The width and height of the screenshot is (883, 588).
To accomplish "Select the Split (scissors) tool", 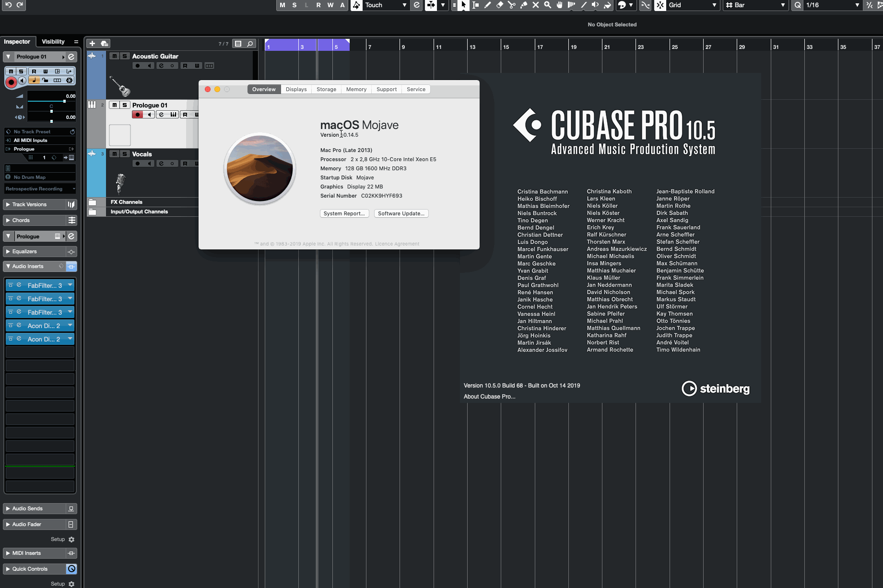I will tap(511, 5).
